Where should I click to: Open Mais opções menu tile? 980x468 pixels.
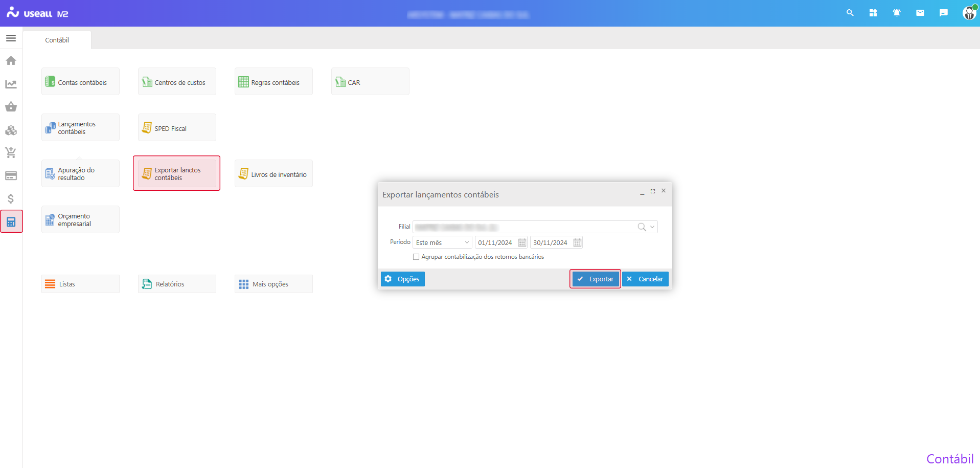click(274, 284)
